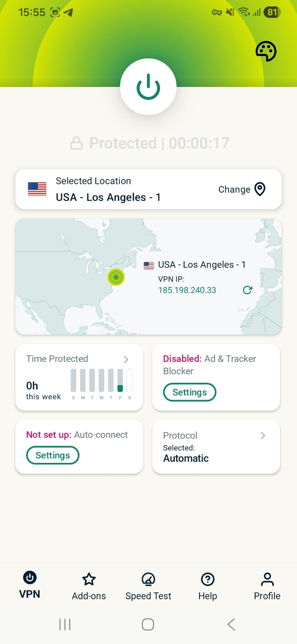Click Change to pick a new location
This screenshot has width=297, height=644.
coord(234,189)
